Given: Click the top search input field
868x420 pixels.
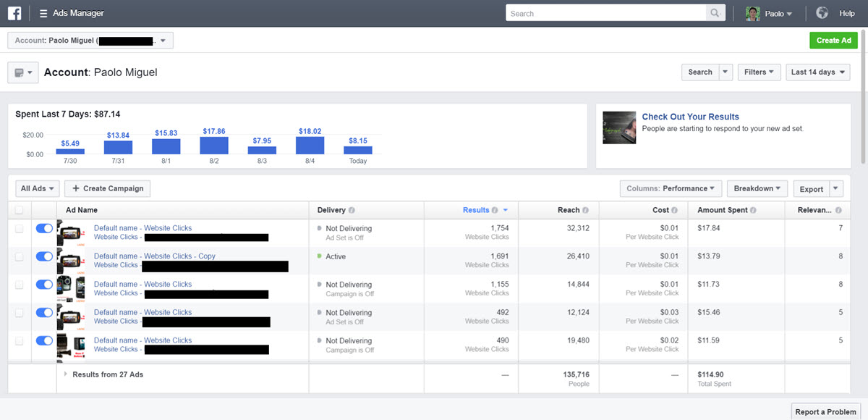Looking at the screenshot, I should (605, 13).
